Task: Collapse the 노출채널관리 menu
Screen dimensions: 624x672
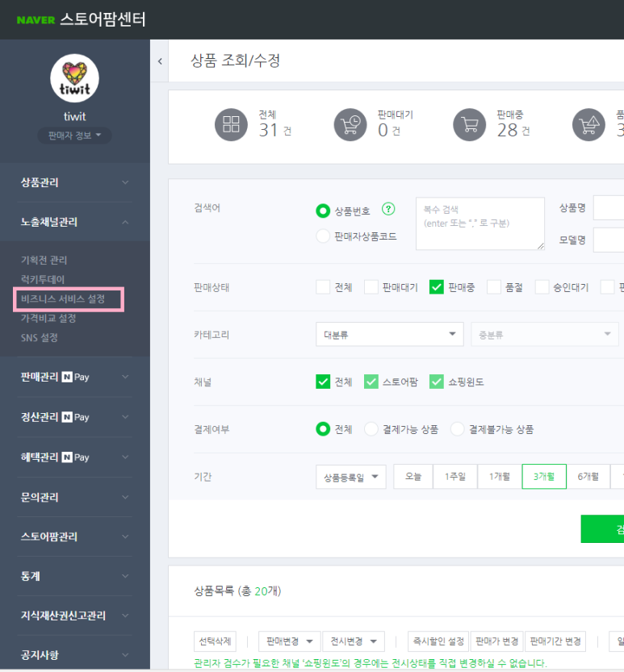Action: click(74, 222)
